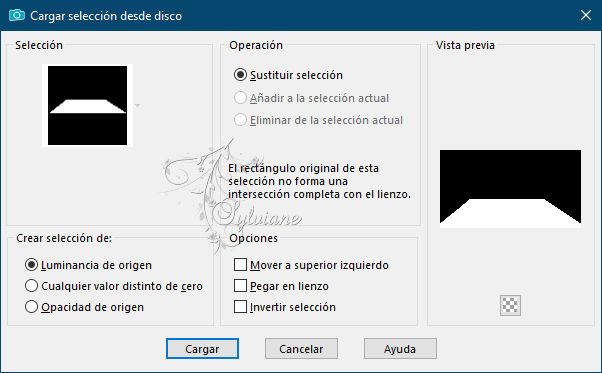The width and height of the screenshot is (602, 373).
Task: Click the trapezoid selection thumbnail
Action: click(x=88, y=106)
